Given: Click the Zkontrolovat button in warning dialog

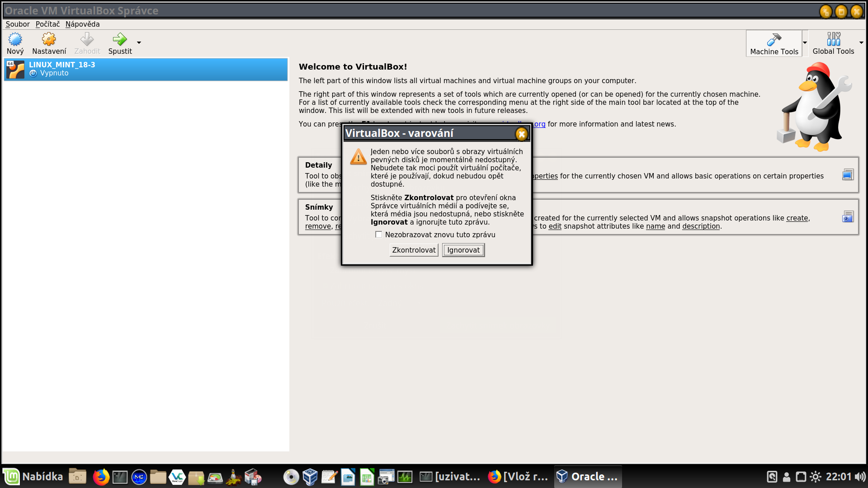Looking at the screenshot, I should coord(414,250).
